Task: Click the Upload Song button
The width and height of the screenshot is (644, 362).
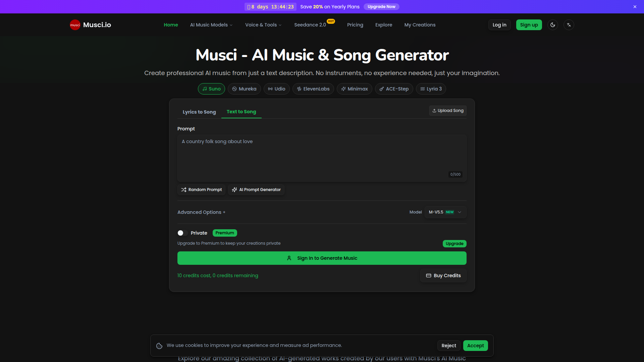Action: pos(448,111)
